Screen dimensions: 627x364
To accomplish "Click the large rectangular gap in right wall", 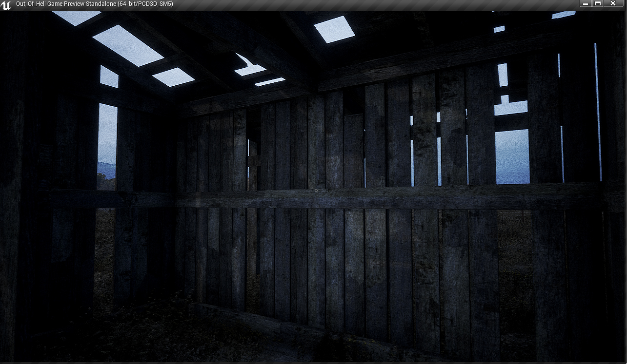I will (512, 156).
